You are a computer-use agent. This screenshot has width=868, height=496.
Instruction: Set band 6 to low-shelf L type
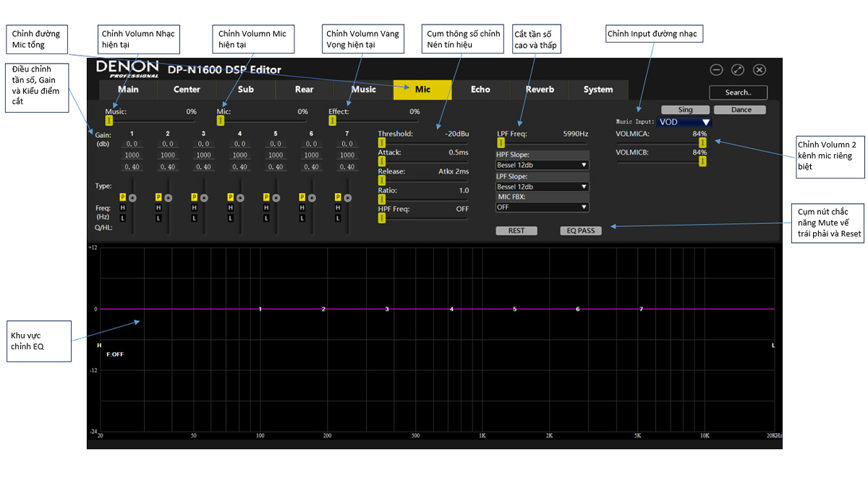click(x=302, y=218)
